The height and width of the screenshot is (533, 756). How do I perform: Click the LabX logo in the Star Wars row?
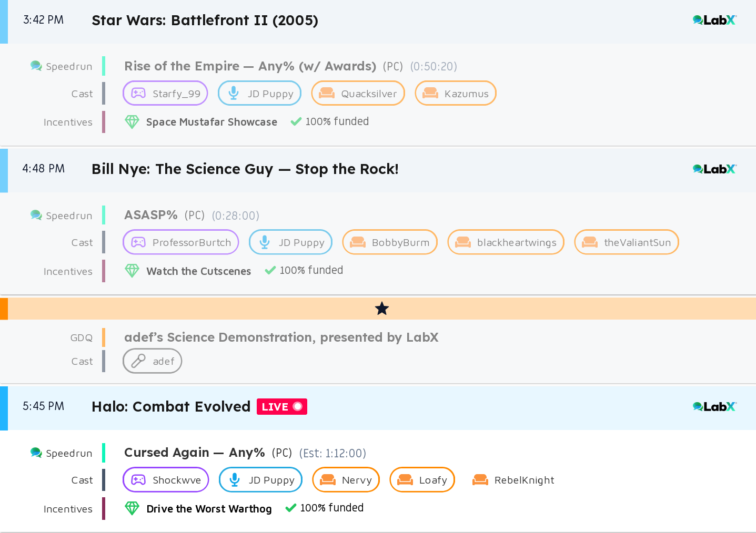714,20
